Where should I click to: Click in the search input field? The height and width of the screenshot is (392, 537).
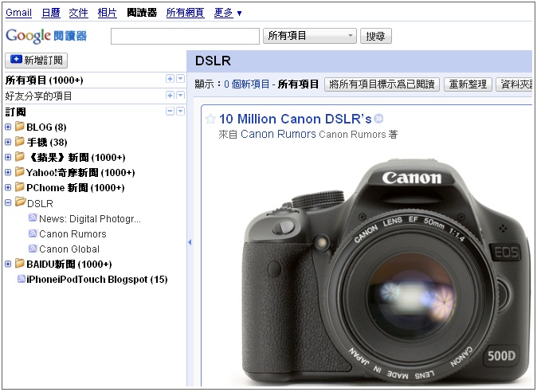(185, 36)
